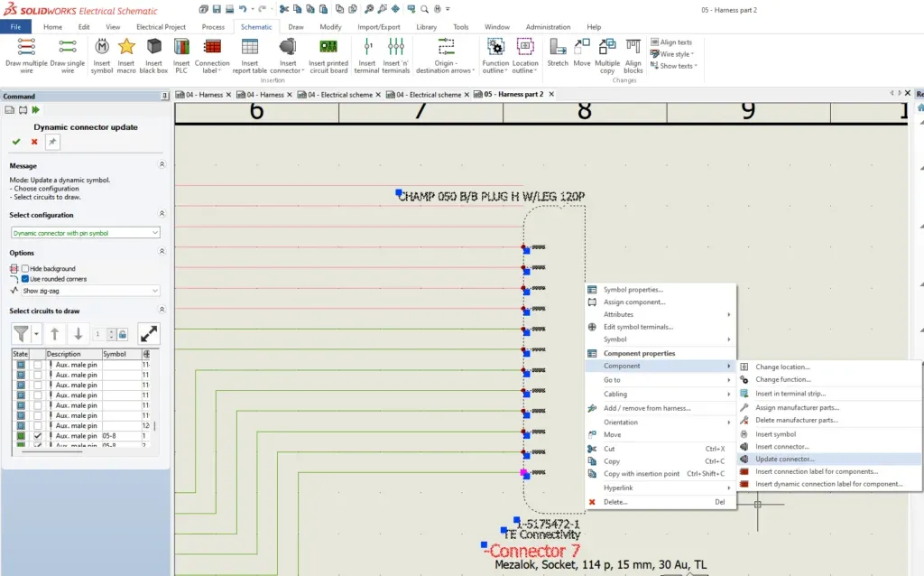Uncheck the Aux. male pin 05-8 row
Screen dimensions: 924x576
[38, 436]
